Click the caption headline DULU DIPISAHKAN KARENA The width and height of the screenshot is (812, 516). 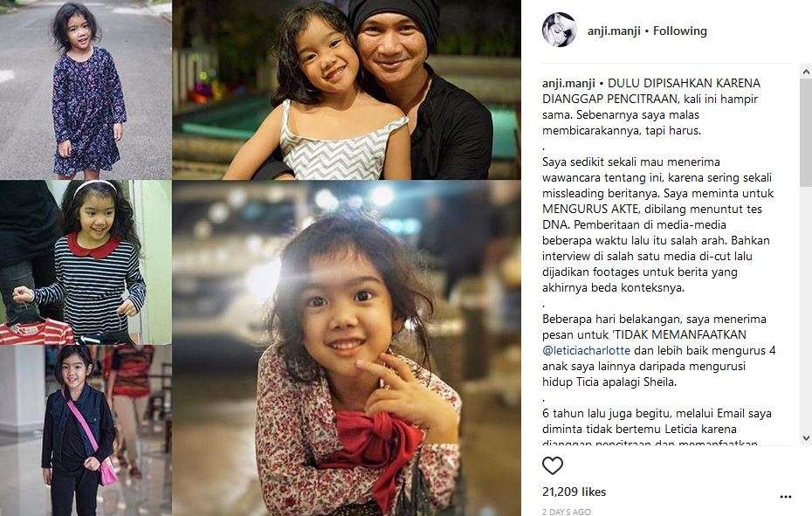tap(684, 84)
